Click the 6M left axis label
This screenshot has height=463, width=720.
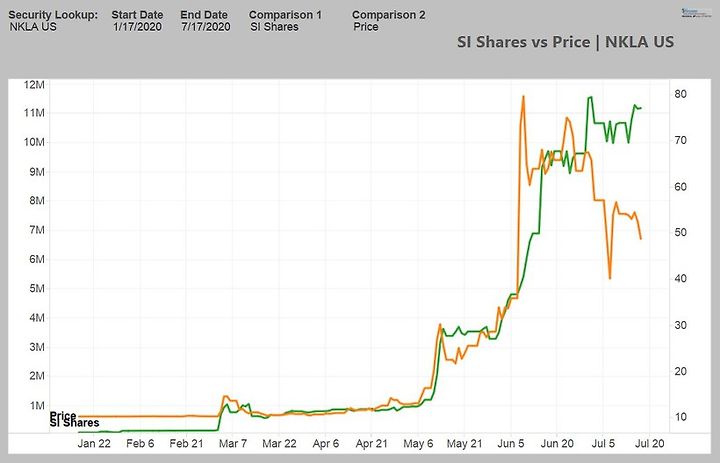(x=38, y=259)
